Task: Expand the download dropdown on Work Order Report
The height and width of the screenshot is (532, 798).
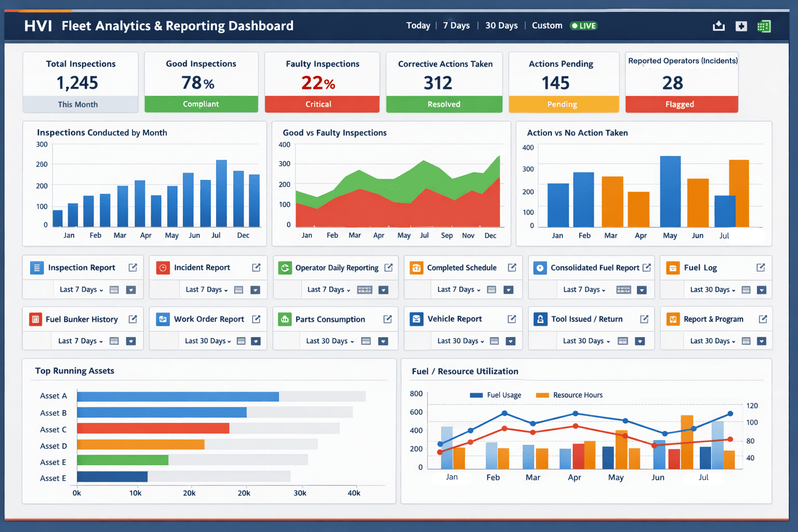Action: (256, 341)
